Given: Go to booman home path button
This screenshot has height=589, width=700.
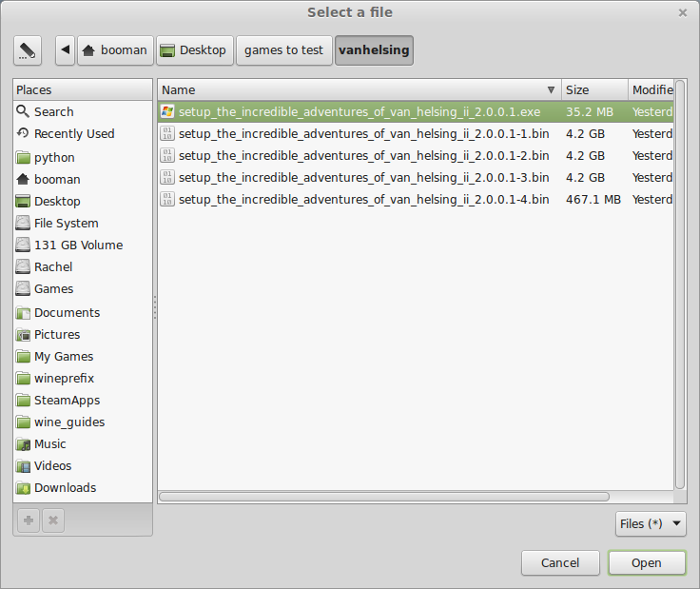Looking at the screenshot, I should tap(115, 50).
